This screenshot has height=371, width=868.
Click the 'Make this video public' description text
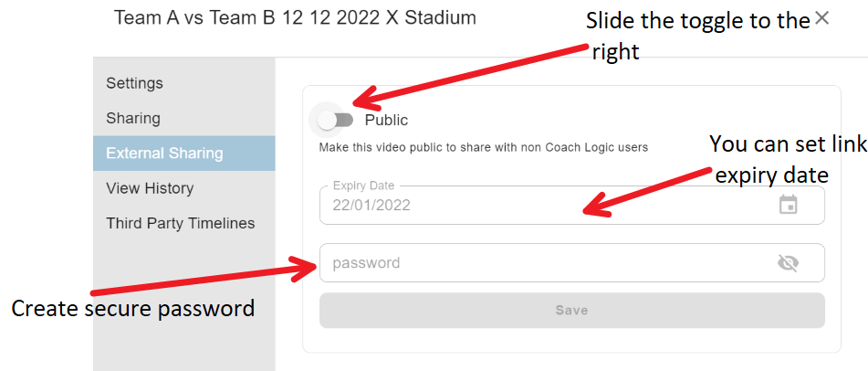483,148
